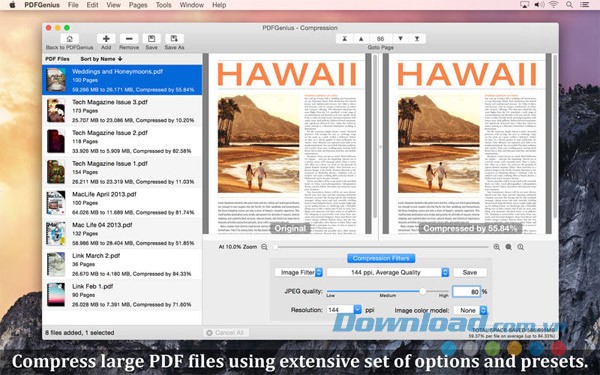The image size is (600, 375).
Task: Click the Goto Page number field
Action: (380, 39)
